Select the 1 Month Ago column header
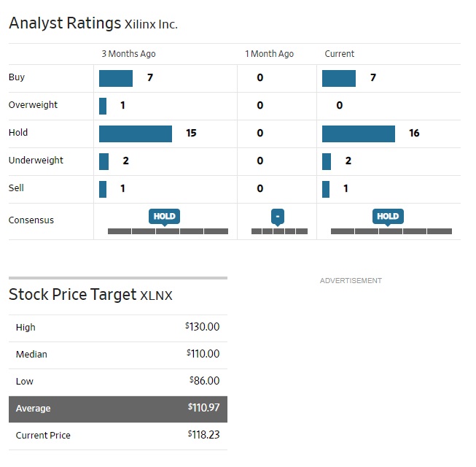 tap(270, 54)
